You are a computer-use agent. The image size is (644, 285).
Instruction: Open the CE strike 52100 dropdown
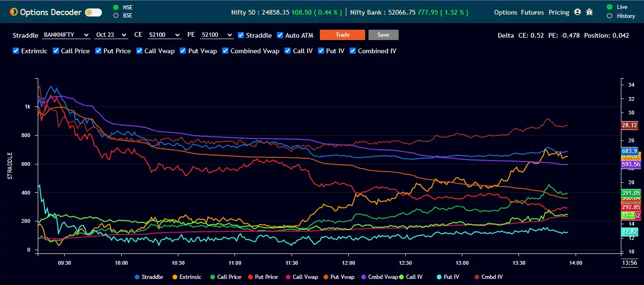164,35
